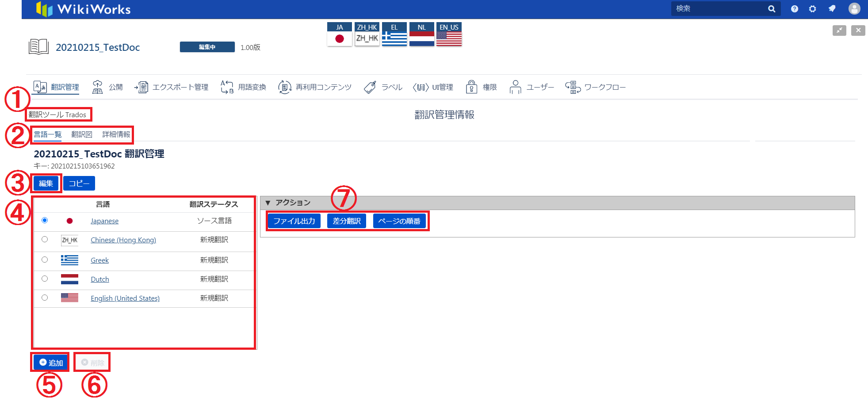Screen dimensions: 868x409
Task: Open the user profile avatar
Action: (854, 9)
